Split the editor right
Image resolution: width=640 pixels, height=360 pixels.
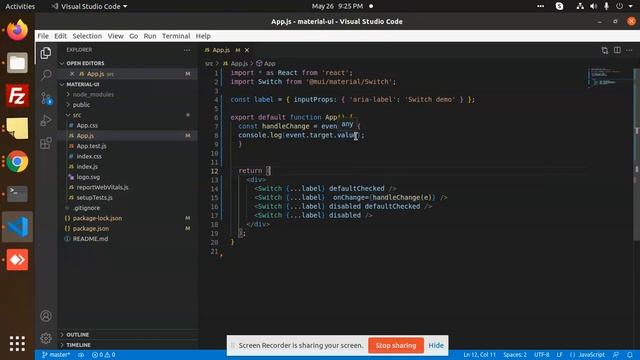617,50
